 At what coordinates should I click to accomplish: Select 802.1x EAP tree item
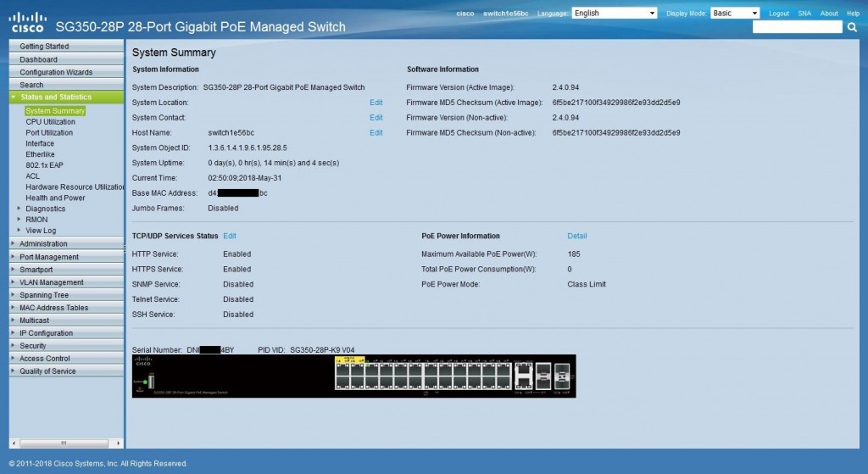pos(44,165)
